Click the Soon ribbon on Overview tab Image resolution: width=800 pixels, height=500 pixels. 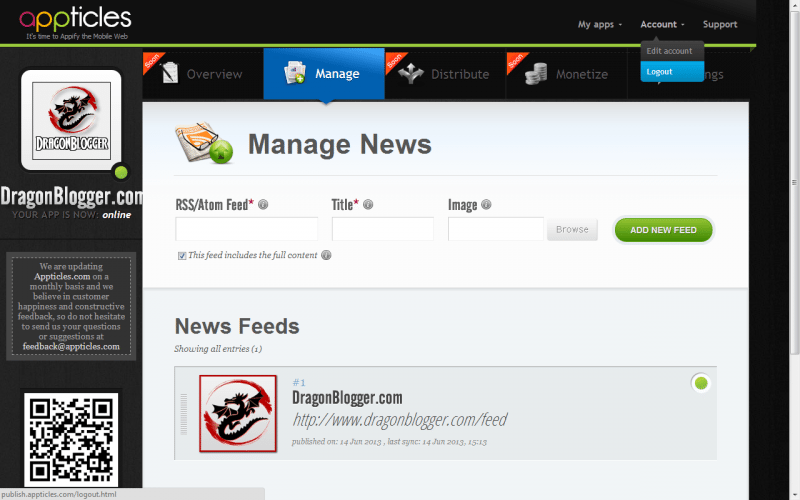(153, 62)
